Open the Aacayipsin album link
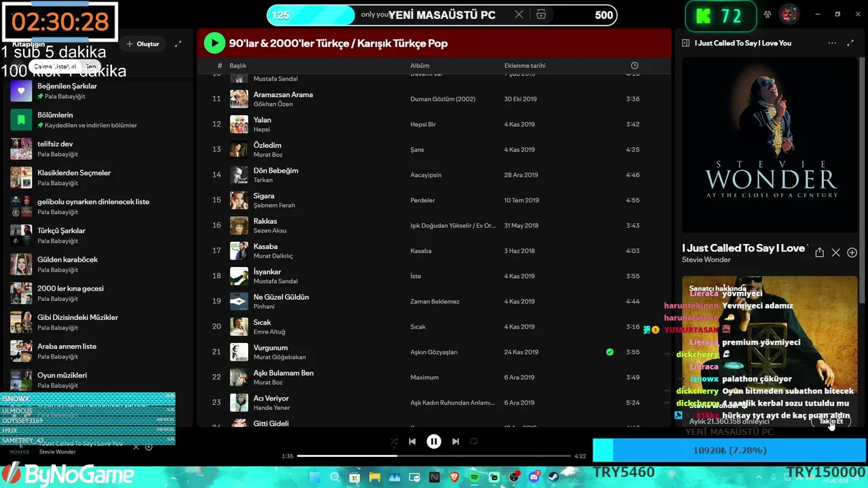The image size is (868, 488). pos(426,175)
